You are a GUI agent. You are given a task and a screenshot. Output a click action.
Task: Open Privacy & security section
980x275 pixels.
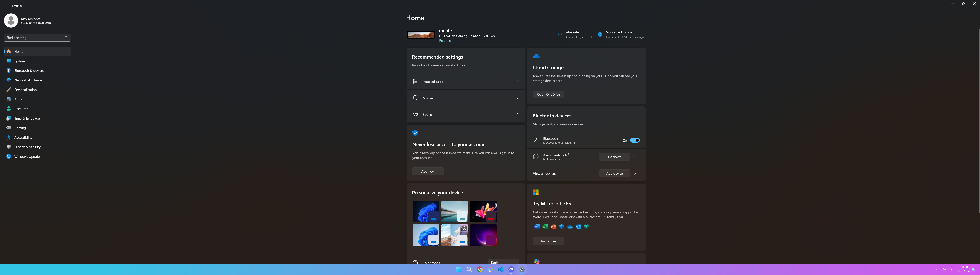click(27, 147)
